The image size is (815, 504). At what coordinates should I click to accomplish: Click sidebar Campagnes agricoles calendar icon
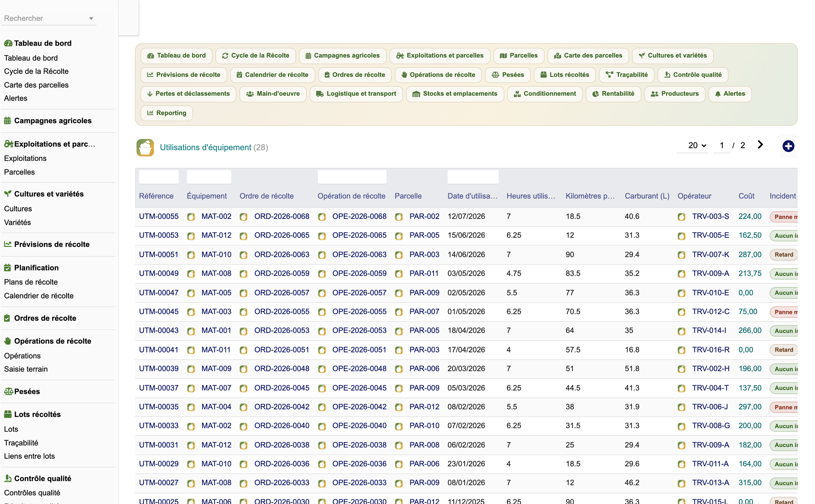8,121
